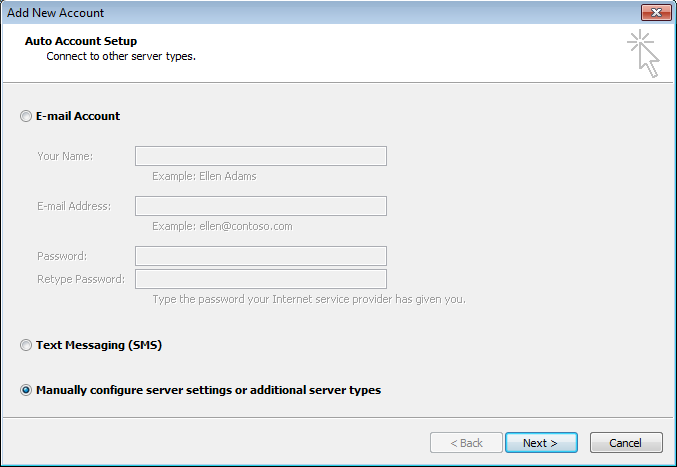Click into the Password field
The height and width of the screenshot is (467, 677).
(x=260, y=256)
